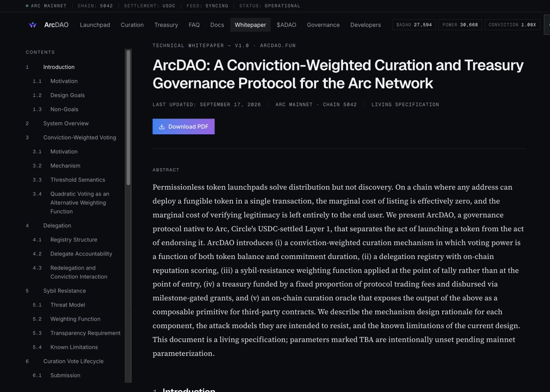
Task: Jump to 3 Conviction-Weighted Voting section
Action: tap(80, 138)
